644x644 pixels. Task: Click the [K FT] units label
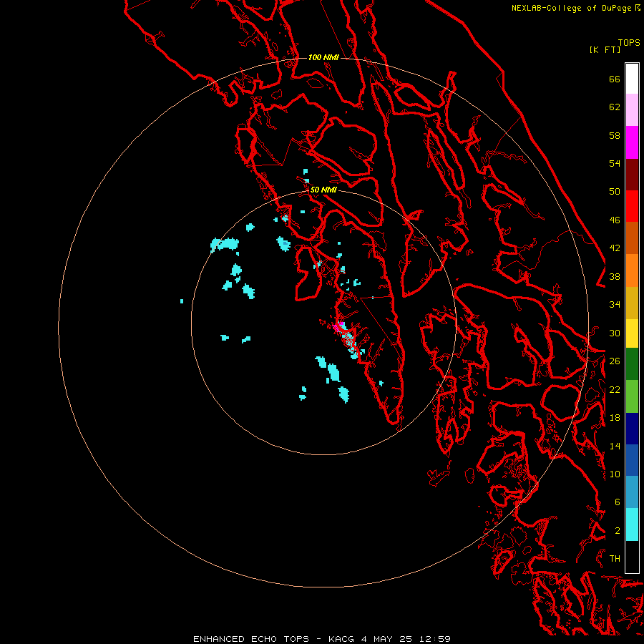605,49
